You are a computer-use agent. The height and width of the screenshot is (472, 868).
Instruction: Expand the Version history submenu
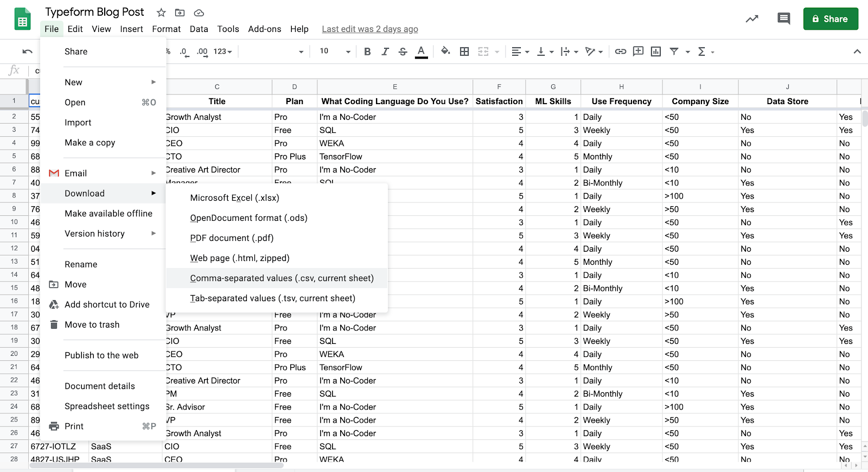pos(103,234)
